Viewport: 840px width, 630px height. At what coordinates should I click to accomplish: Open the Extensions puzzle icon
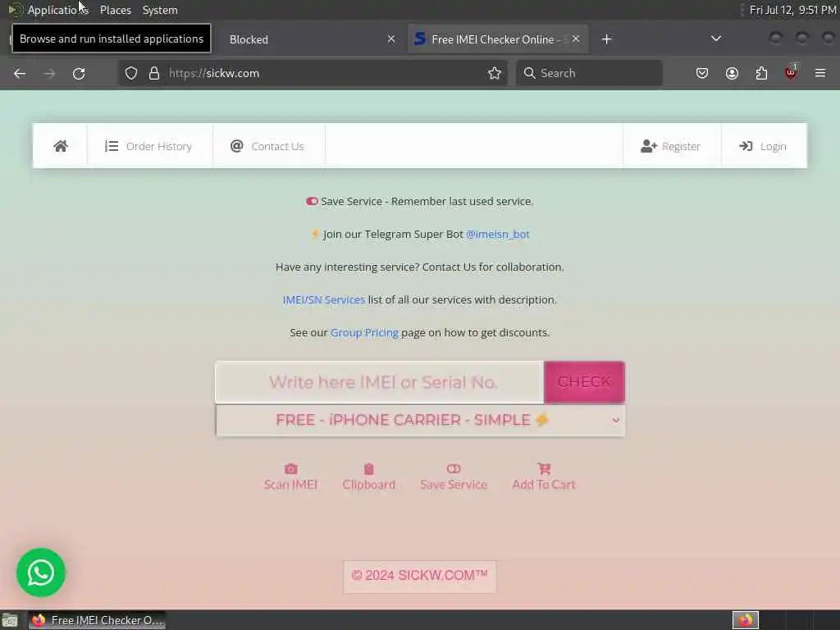point(761,73)
